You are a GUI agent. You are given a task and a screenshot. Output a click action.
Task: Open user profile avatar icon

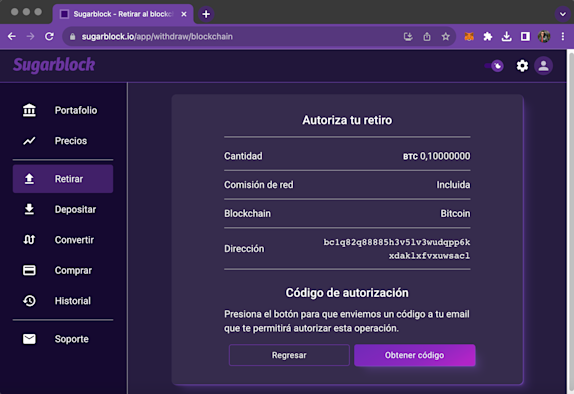pyautogui.click(x=544, y=66)
